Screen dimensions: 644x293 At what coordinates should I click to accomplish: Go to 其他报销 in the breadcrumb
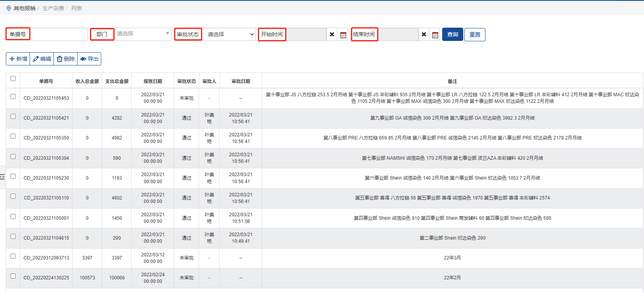click(x=24, y=8)
